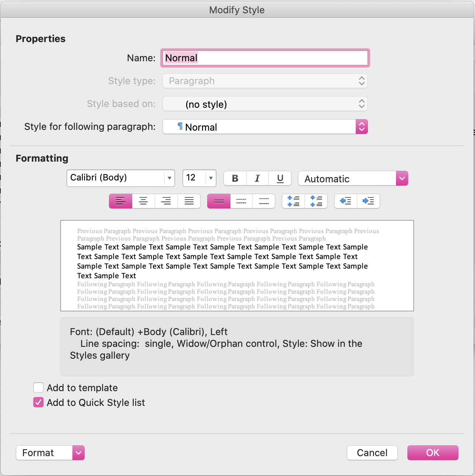
Task: Confirm changes with OK button
Action: click(433, 453)
